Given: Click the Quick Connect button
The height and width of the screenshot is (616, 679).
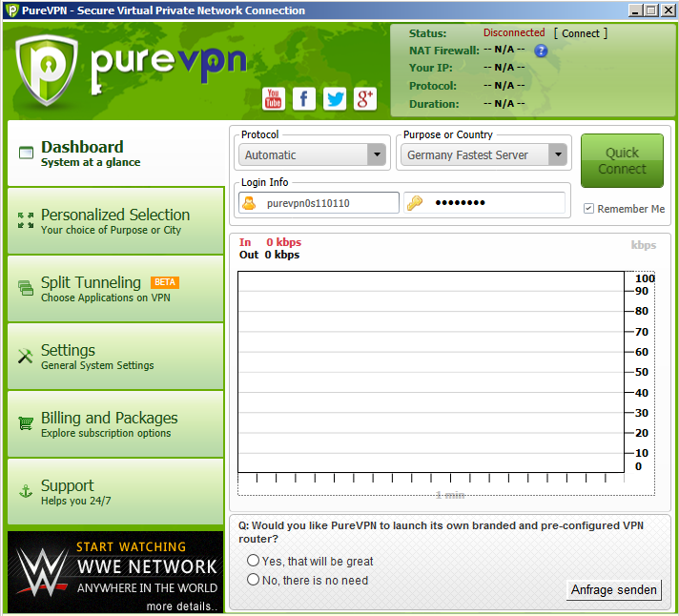Looking at the screenshot, I should 623,160.
